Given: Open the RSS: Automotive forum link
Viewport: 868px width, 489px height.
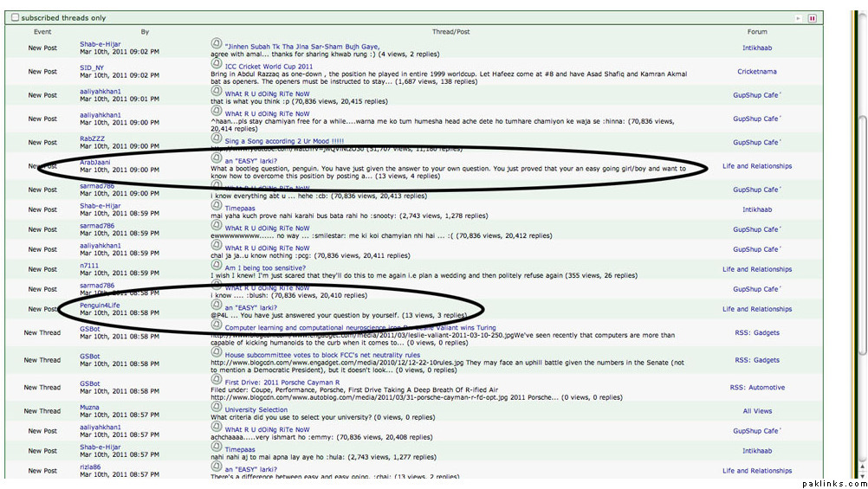Looking at the screenshot, I should (x=756, y=388).
